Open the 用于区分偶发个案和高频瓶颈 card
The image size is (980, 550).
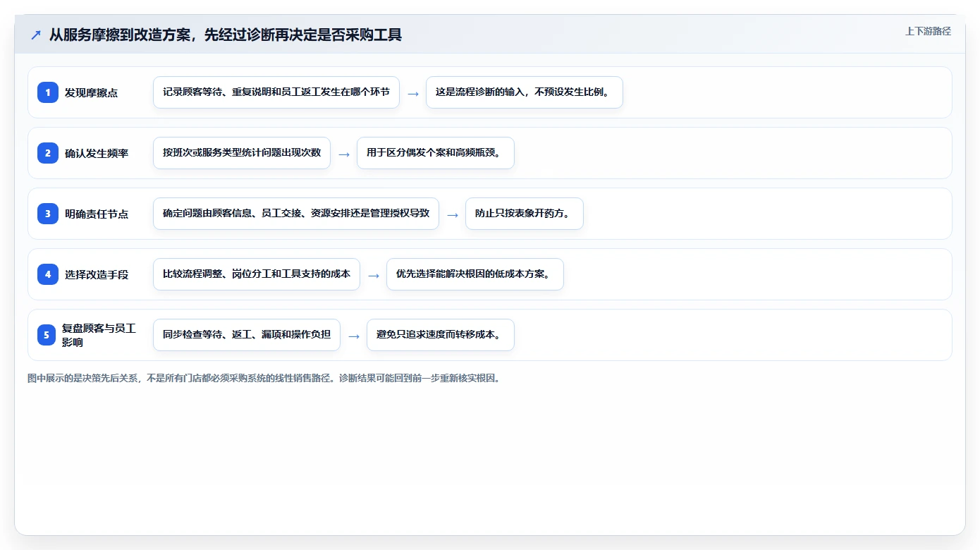[436, 153]
